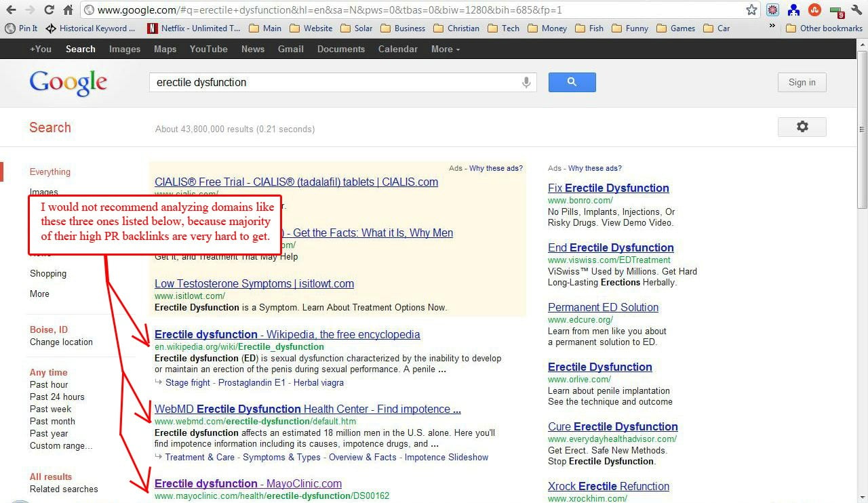
Task: Switch to Maps in the Google bar
Action: [x=165, y=49]
